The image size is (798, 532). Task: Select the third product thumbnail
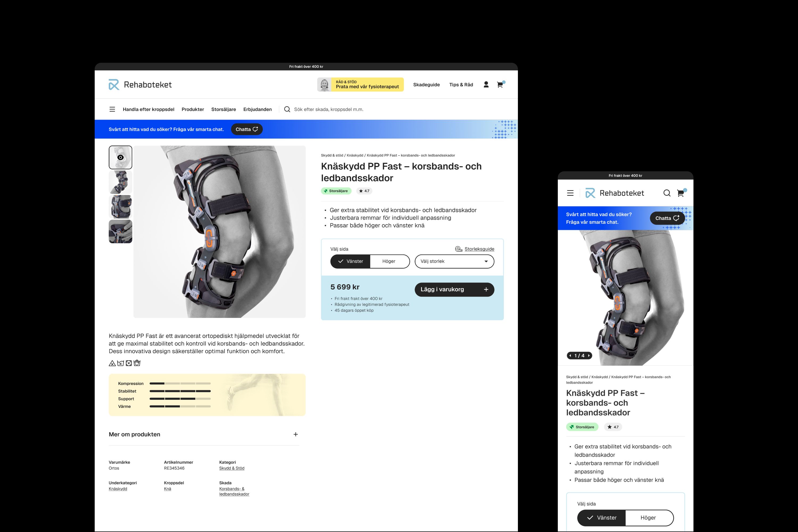pos(120,207)
